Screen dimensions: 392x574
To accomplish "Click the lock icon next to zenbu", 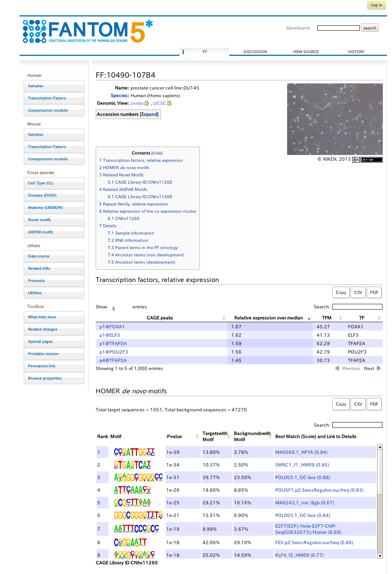I will coord(146,103).
